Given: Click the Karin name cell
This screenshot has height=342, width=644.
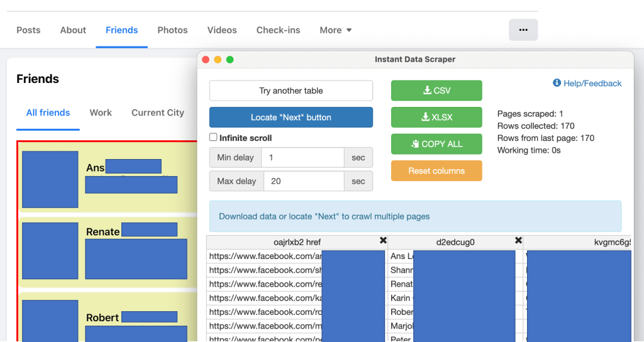Looking at the screenshot, I should coord(455,298).
